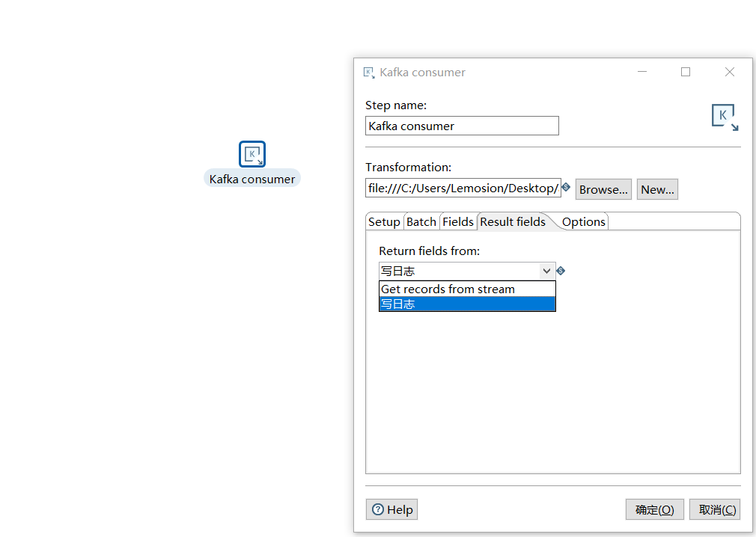Select the Kafka consumer step icon on canvas
Viewport: 756px width, 537px height.
[x=252, y=154]
